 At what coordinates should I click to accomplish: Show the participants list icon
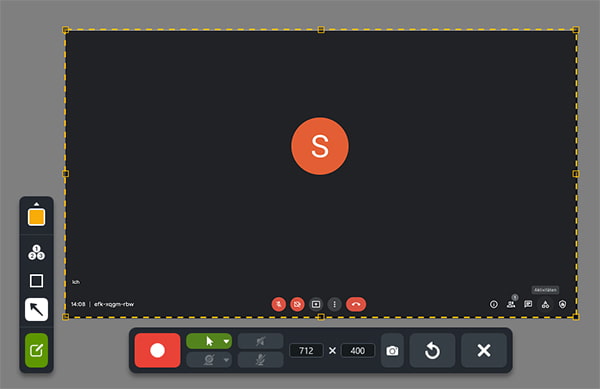coord(511,304)
